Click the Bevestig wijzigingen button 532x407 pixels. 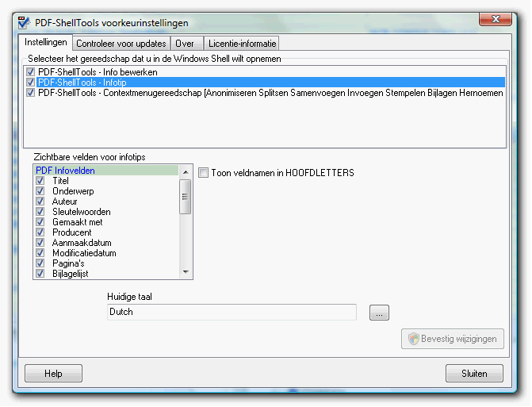click(453, 339)
